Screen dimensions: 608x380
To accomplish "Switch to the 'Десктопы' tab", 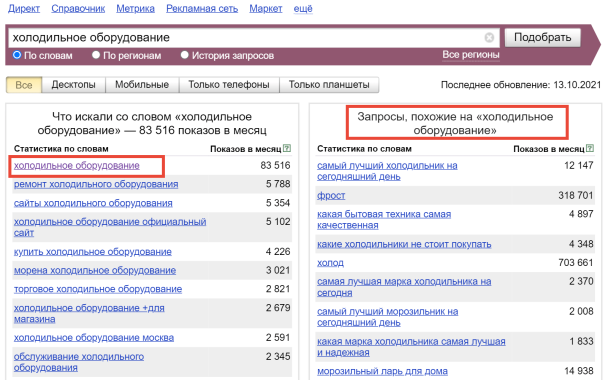I will (73, 85).
